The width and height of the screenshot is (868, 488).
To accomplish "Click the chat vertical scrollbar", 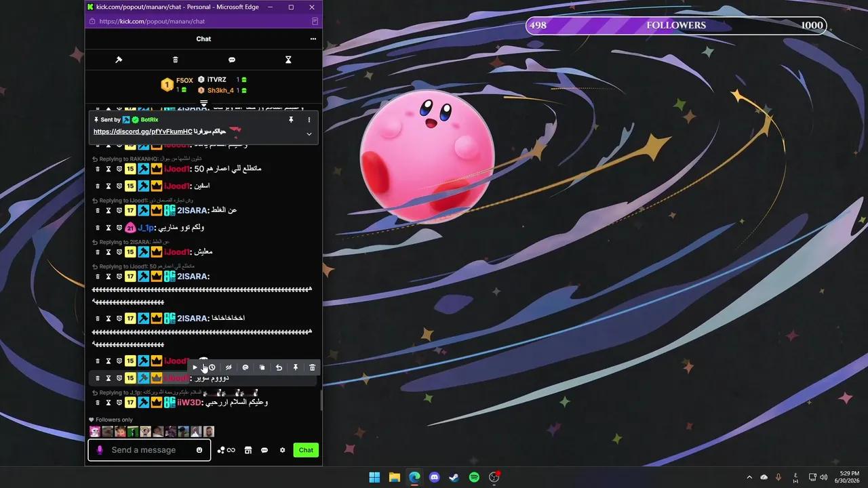I will 321,400.
